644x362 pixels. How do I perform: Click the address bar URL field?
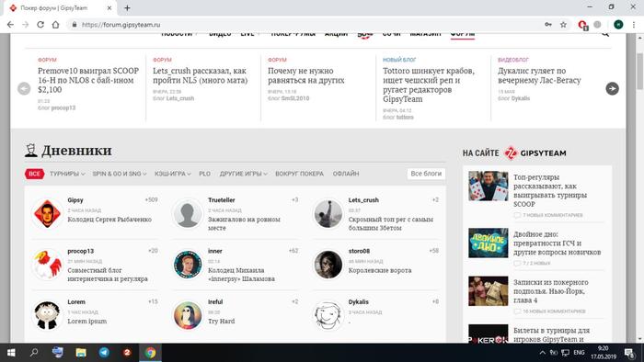304,25
